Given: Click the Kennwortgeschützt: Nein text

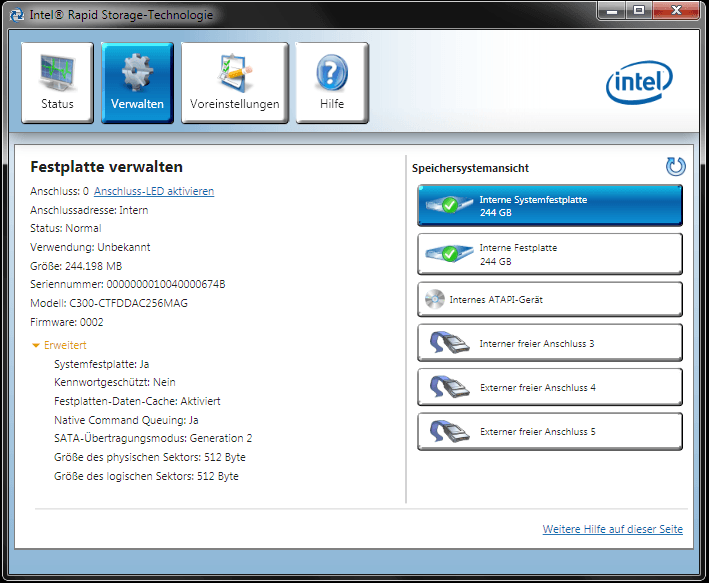Looking at the screenshot, I should click(115, 382).
